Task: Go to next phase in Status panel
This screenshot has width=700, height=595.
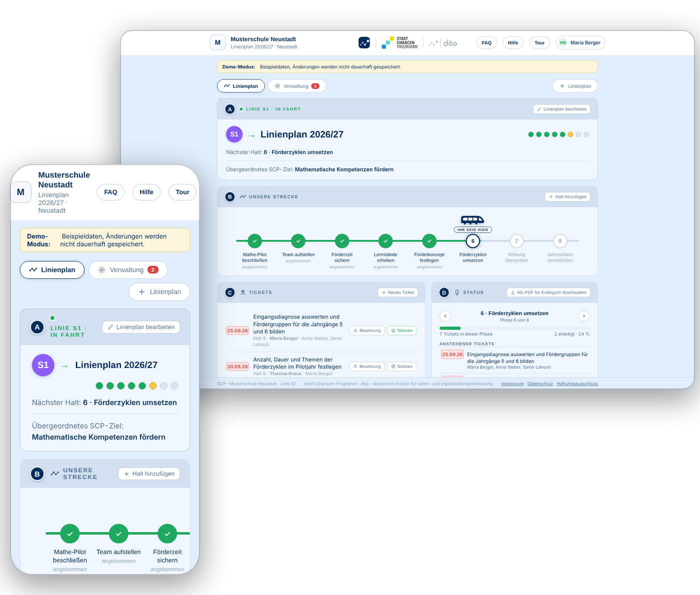Action: click(x=584, y=316)
